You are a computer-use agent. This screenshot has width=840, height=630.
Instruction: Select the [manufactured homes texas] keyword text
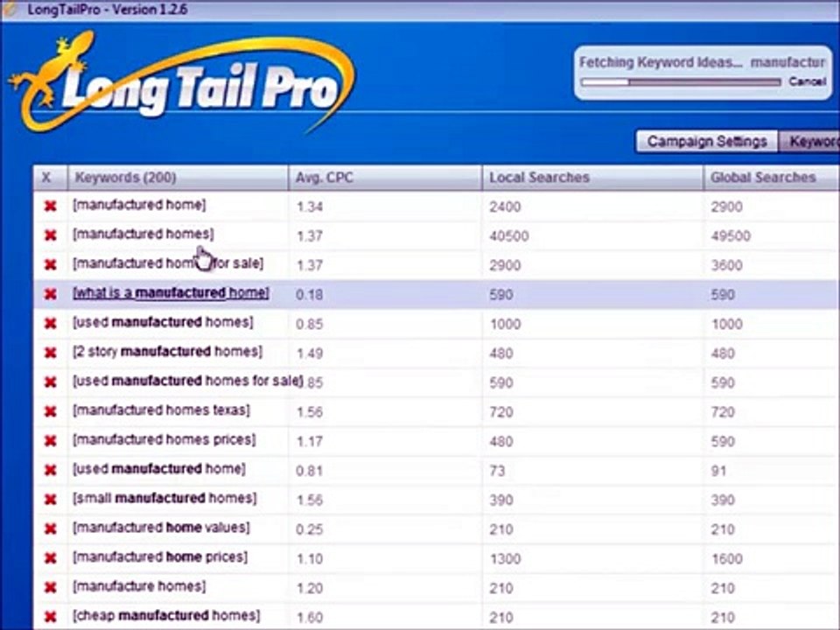pos(161,411)
